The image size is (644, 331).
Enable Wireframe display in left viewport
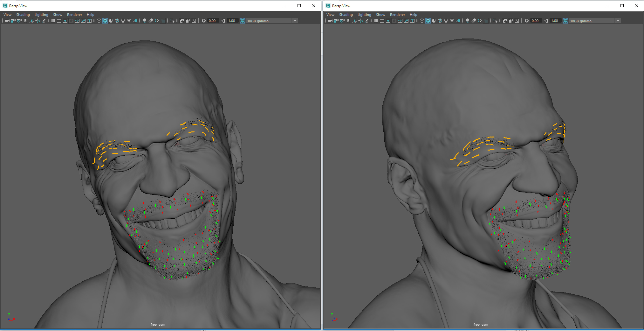point(99,21)
